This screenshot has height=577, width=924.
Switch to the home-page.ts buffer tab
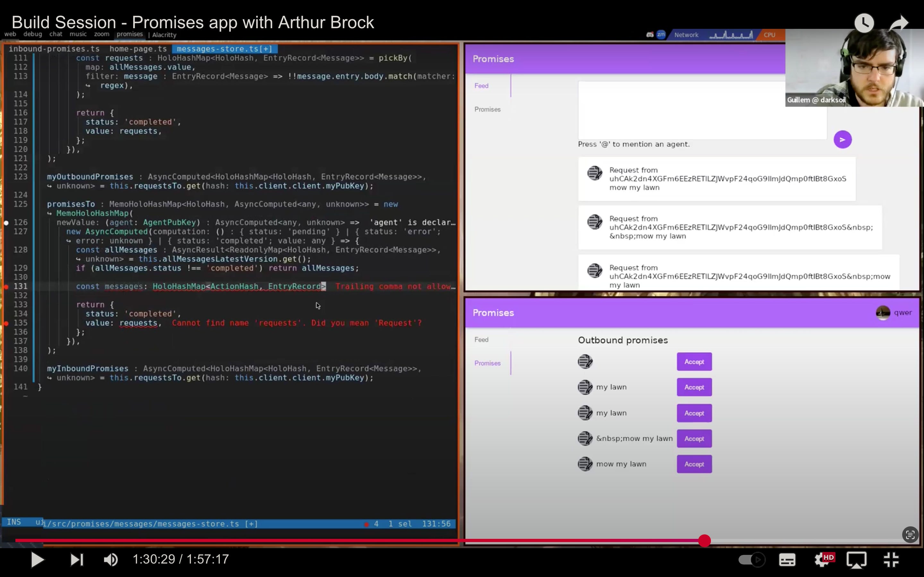click(x=138, y=49)
